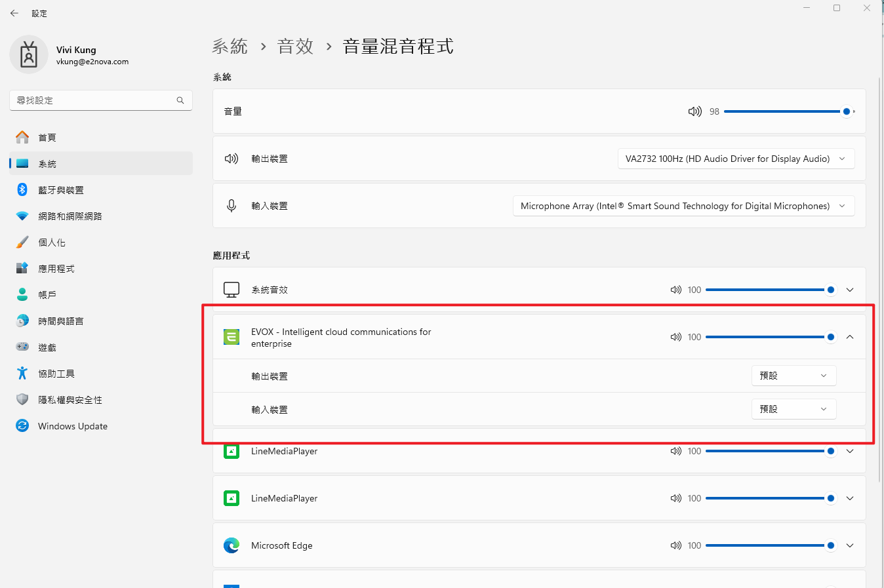
Task: Open Windows Update settings page
Action: [x=101, y=425]
